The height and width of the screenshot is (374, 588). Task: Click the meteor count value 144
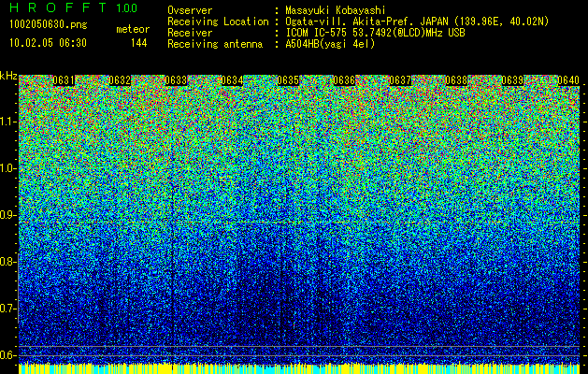click(138, 43)
